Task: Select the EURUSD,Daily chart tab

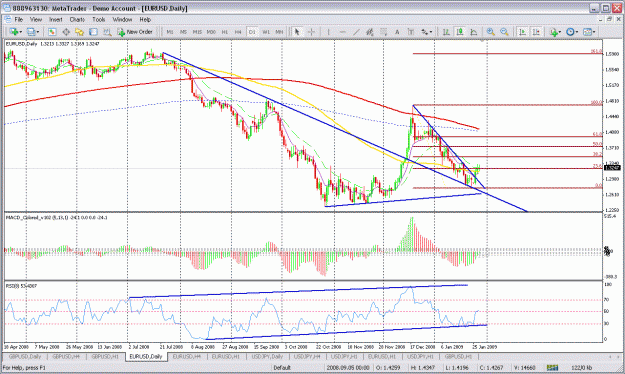Action: tap(145, 356)
